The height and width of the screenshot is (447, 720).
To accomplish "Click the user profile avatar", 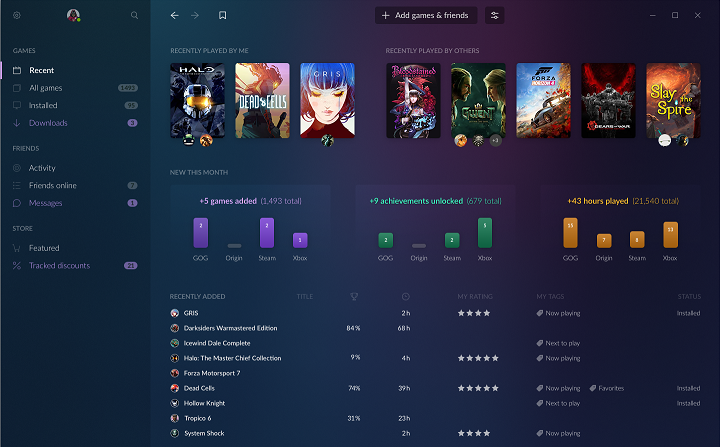I will [73, 16].
